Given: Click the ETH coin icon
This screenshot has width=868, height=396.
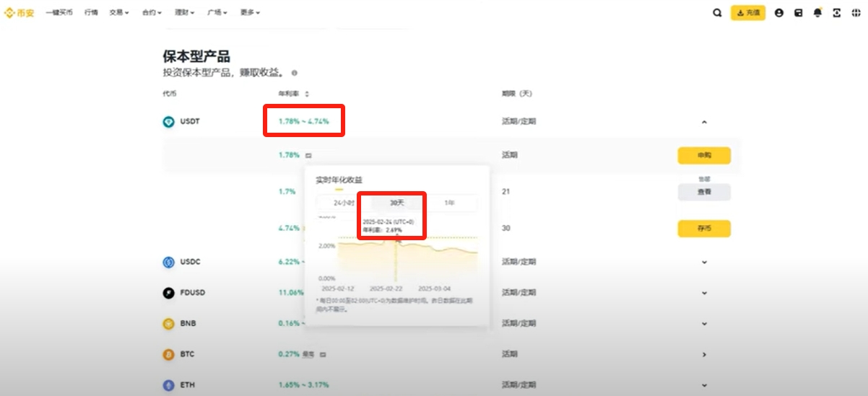Looking at the screenshot, I should click(168, 385).
